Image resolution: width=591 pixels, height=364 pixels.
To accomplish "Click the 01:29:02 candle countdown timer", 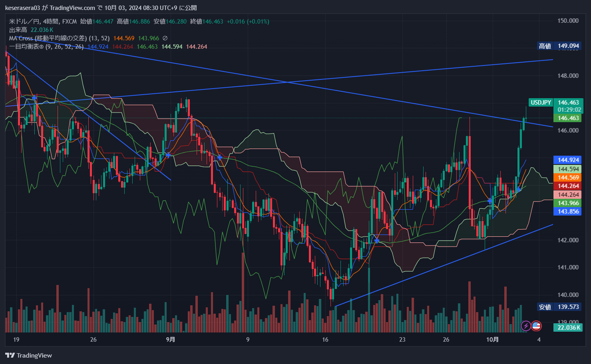I will [x=568, y=110].
